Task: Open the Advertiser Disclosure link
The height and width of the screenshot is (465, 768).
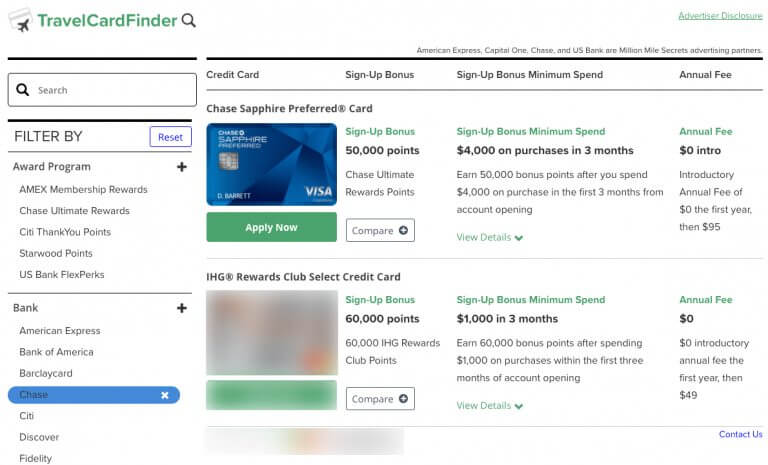Action: tap(720, 16)
